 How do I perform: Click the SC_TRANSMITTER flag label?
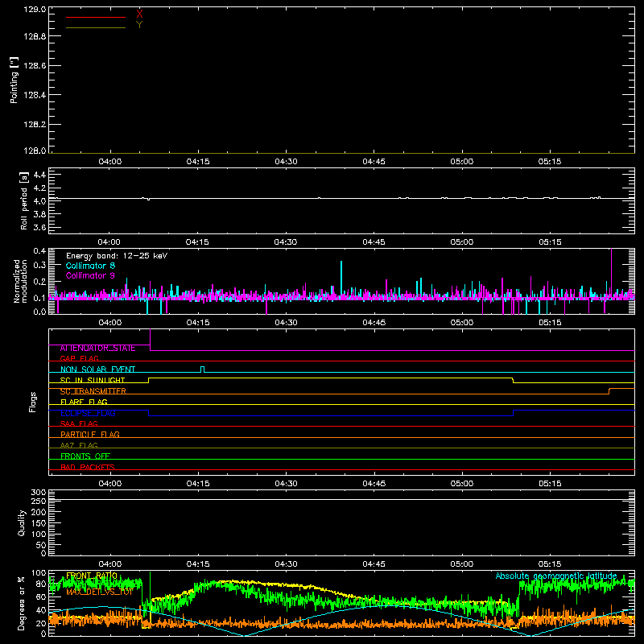[93, 391]
